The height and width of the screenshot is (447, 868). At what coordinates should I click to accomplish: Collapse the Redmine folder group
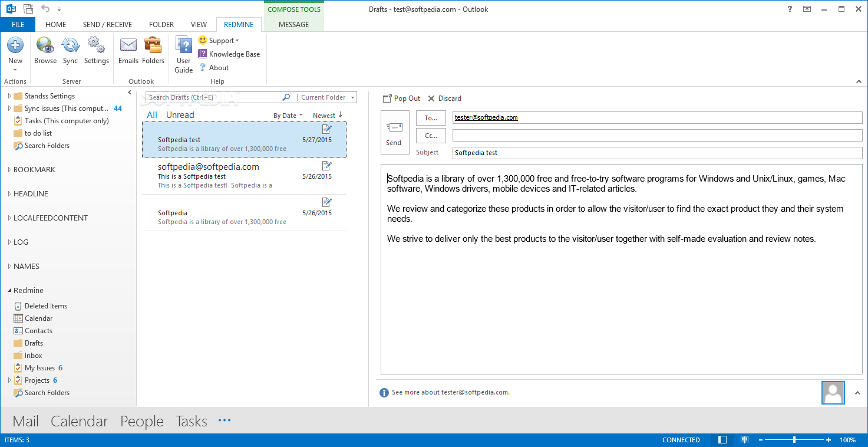[9, 291]
